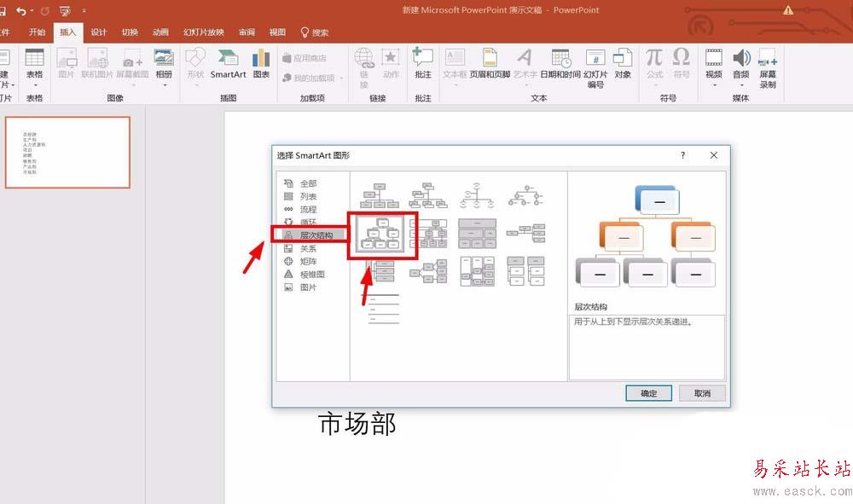Click the undo arrow in title bar
Screen dimensions: 853x504
pos(21,11)
